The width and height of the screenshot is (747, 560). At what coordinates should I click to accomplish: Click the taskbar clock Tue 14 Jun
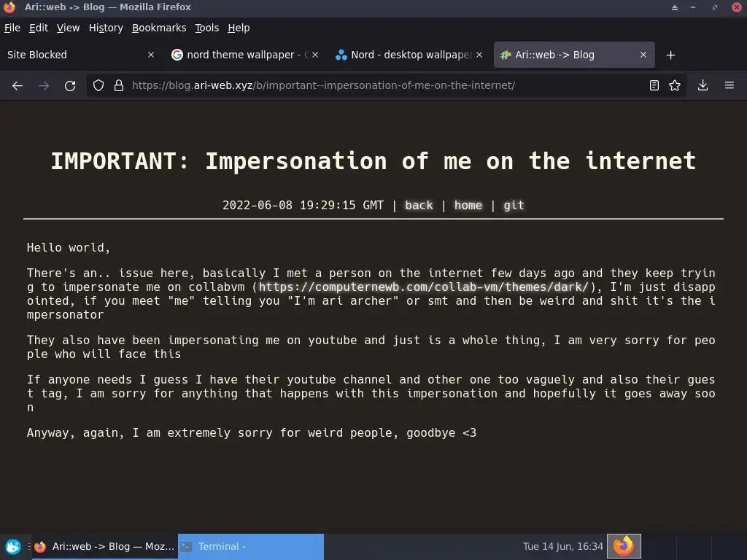(562, 547)
